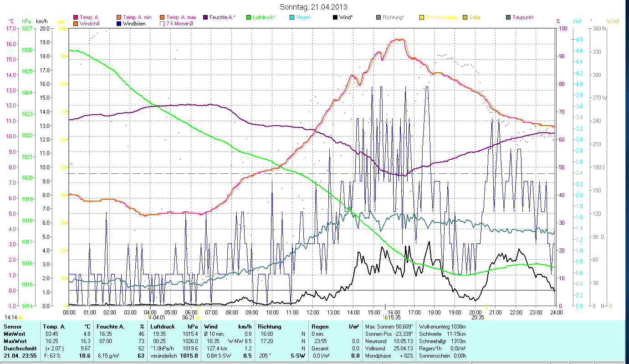Select the Solar legend label
The height and width of the screenshot is (364, 629).
point(475,17)
